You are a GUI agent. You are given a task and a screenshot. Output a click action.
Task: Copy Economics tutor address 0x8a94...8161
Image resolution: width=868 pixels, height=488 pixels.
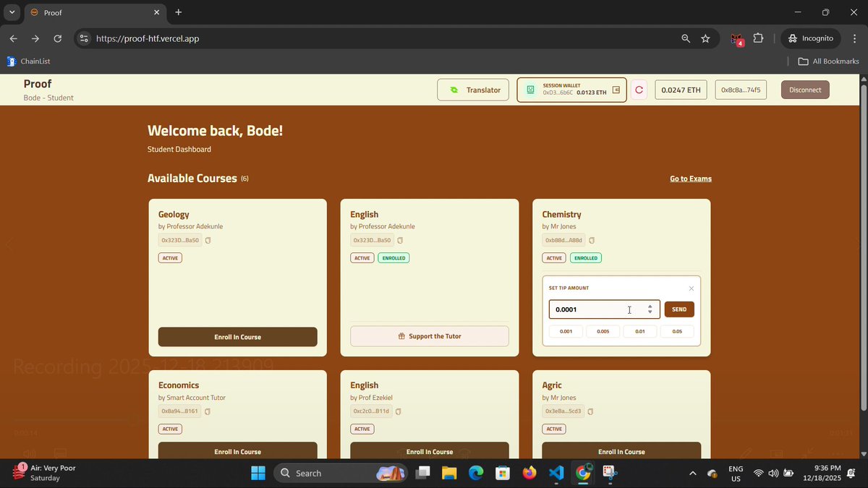coord(208,412)
